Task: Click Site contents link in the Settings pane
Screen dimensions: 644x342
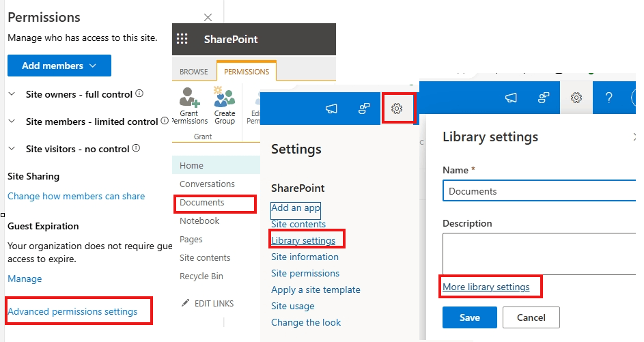Action: 298,224
